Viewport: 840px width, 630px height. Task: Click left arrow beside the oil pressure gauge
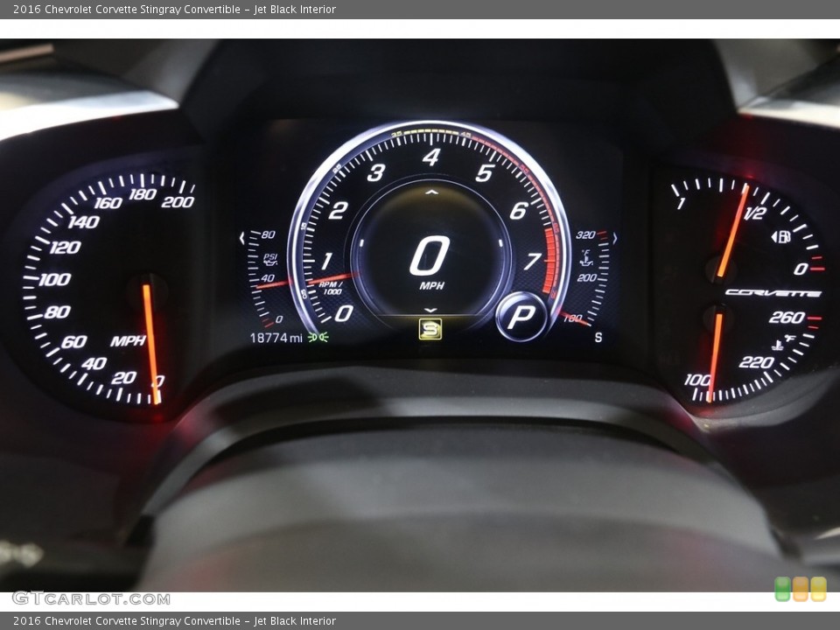[242, 238]
